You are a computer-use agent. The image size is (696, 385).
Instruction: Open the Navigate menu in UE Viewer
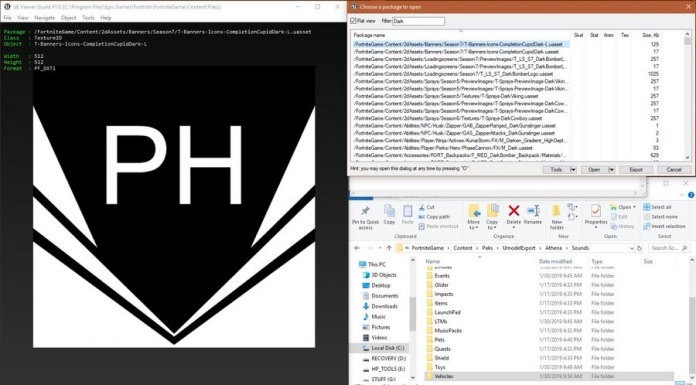(44, 18)
